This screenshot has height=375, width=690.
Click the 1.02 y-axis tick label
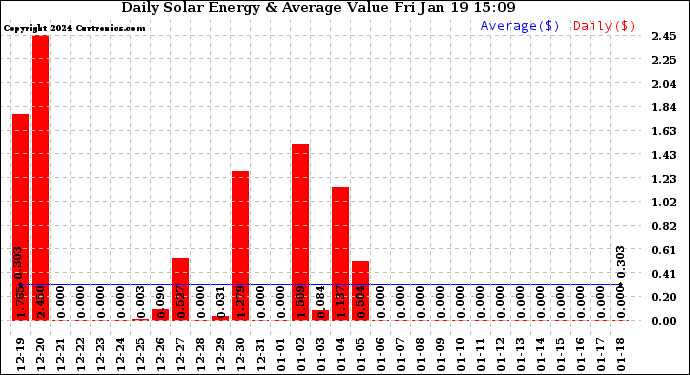664,202
